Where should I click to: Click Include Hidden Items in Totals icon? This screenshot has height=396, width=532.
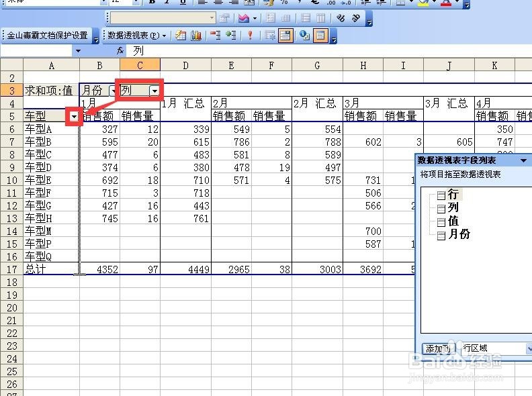[270, 36]
